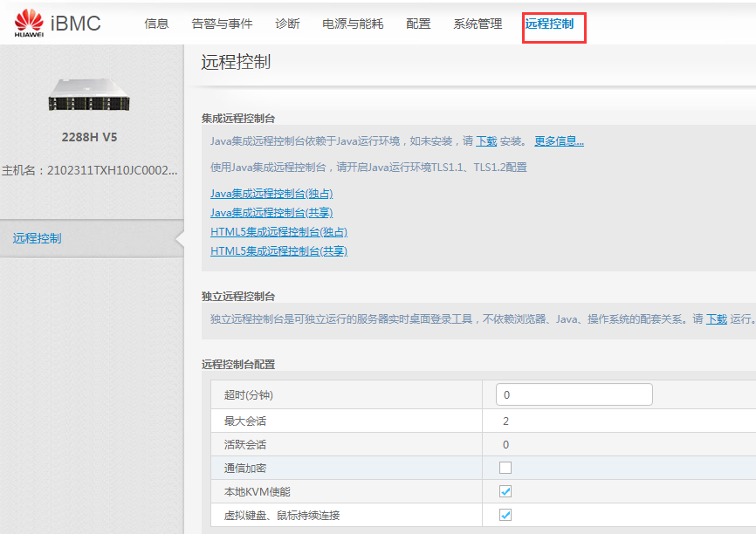This screenshot has width=756, height=534.
Task: Enable the 通信加密 checkbox
Action: click(505, 468)
